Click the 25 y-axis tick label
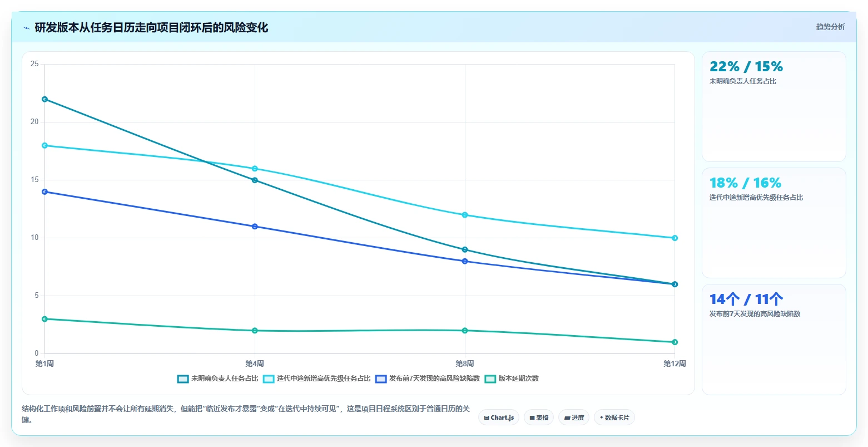 34,64
